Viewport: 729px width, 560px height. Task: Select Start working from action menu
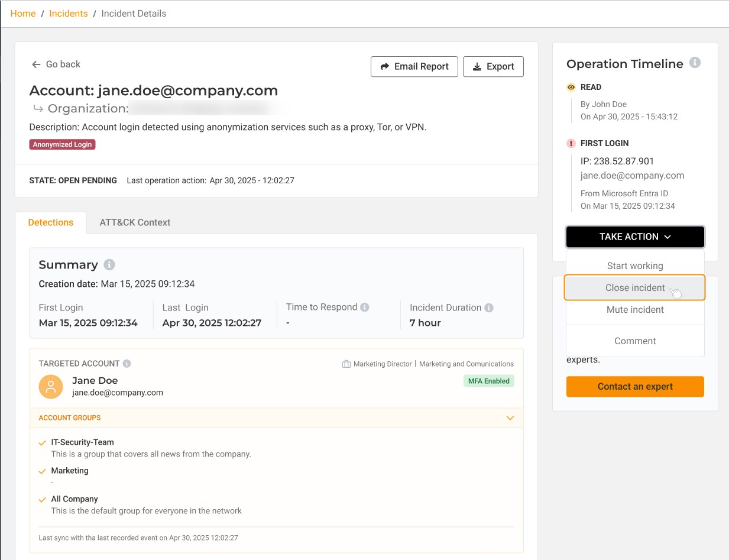(635, 266)
